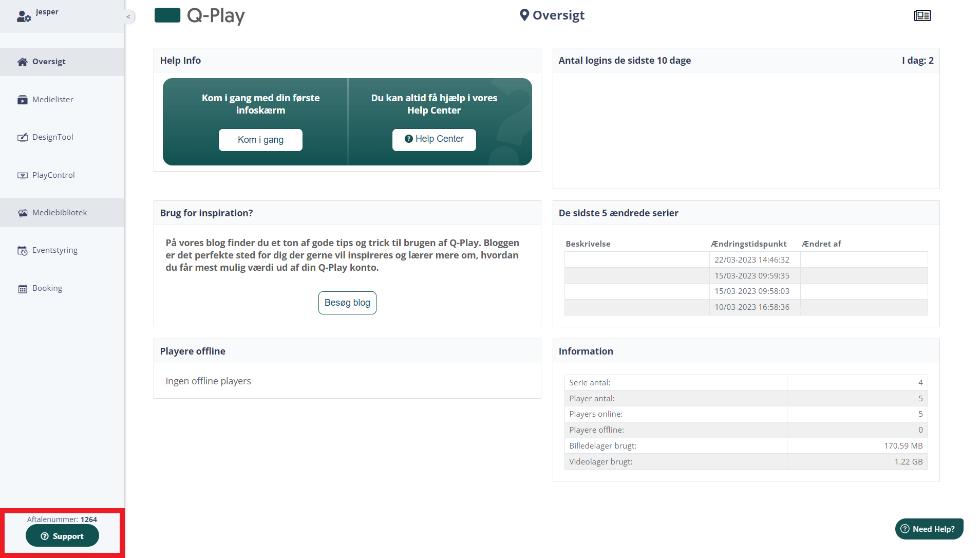Click the Videolager brugt 1.22 GB row

point(746,462)
